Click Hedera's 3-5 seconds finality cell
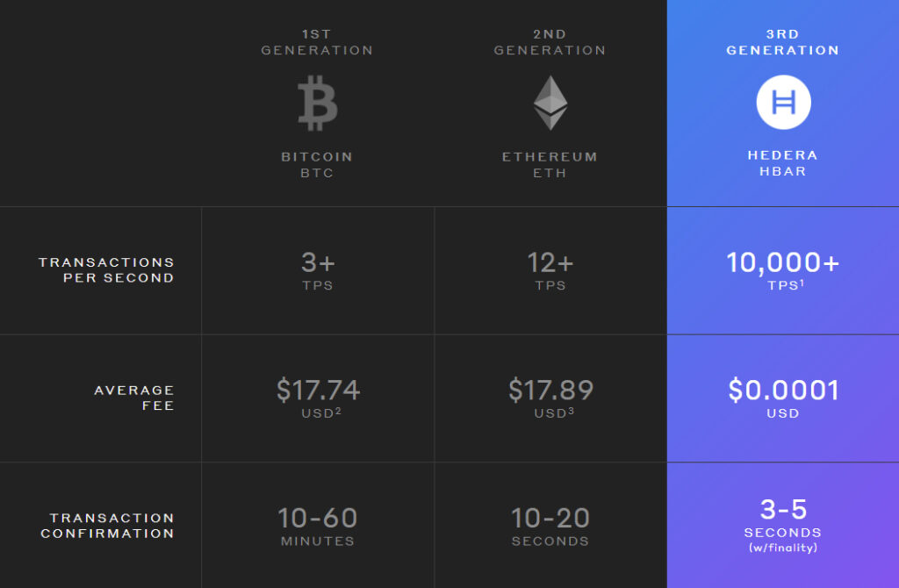This screenshot has width=899, height=588. click(782, 526)
